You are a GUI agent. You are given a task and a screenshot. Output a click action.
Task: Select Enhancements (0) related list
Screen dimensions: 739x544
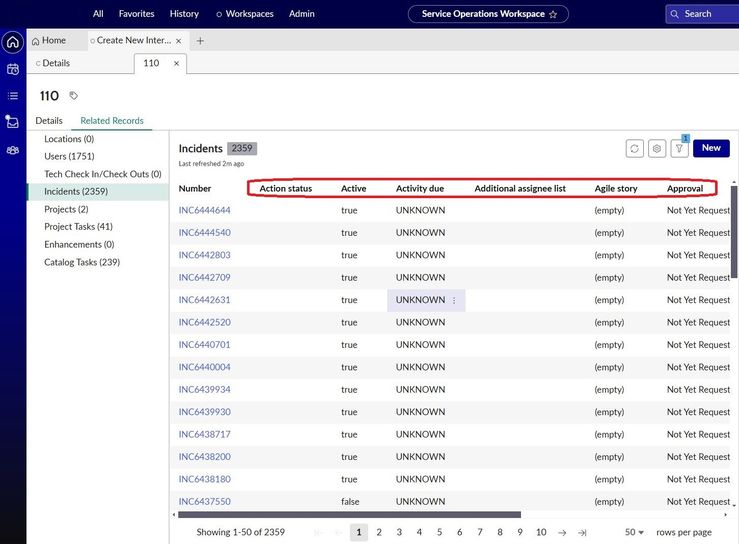79,245
